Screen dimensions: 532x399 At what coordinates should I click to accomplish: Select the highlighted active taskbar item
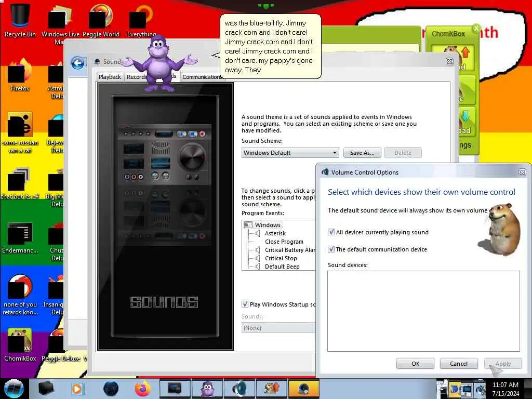point(303,389)
